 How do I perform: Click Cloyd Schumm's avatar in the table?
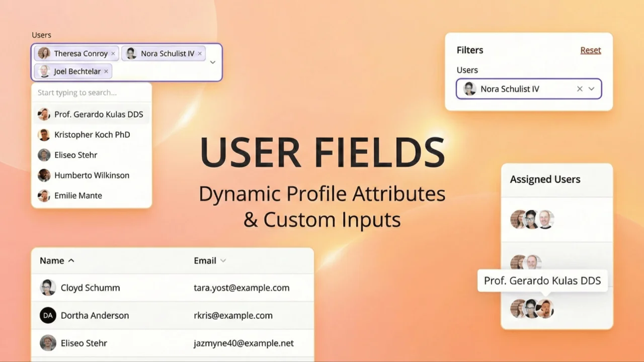click(48, 287)
